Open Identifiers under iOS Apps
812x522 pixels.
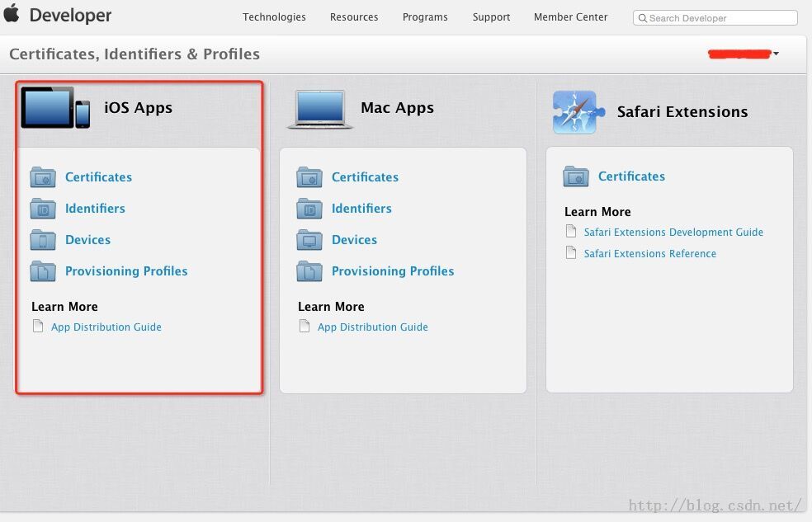tap(95, 209)
